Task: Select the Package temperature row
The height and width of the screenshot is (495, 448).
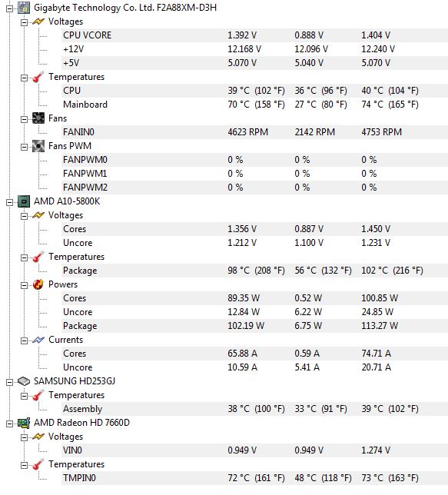Action: (254, 271)
